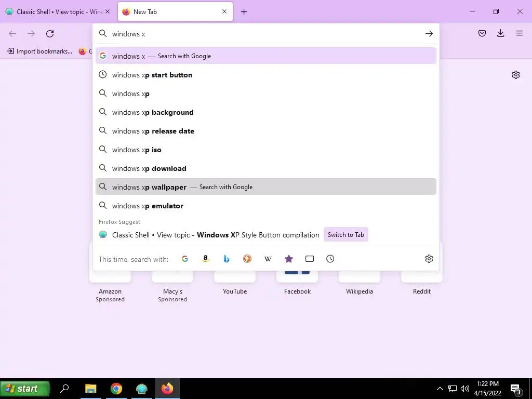Click the Switch to Tab button

[x=345, y=235]
